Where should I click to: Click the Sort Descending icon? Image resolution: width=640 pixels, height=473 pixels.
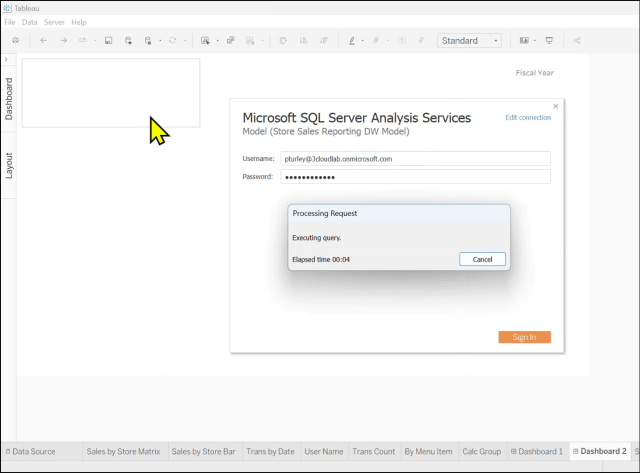tap(324, 40)
